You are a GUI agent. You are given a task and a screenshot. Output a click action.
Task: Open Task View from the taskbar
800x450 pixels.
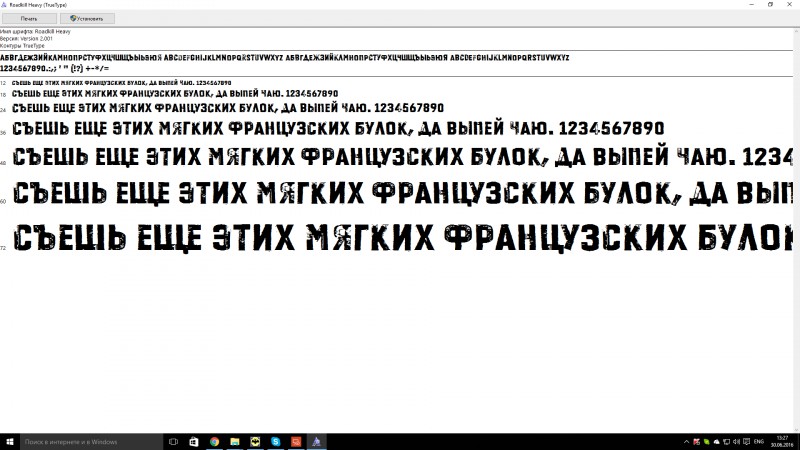[173, 442]
